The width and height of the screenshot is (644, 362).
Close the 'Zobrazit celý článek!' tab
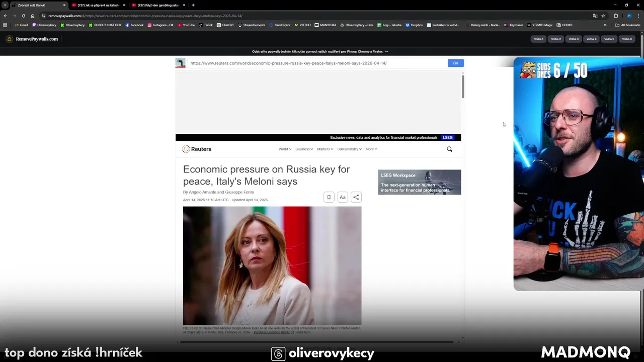click(x=64, y=5)
